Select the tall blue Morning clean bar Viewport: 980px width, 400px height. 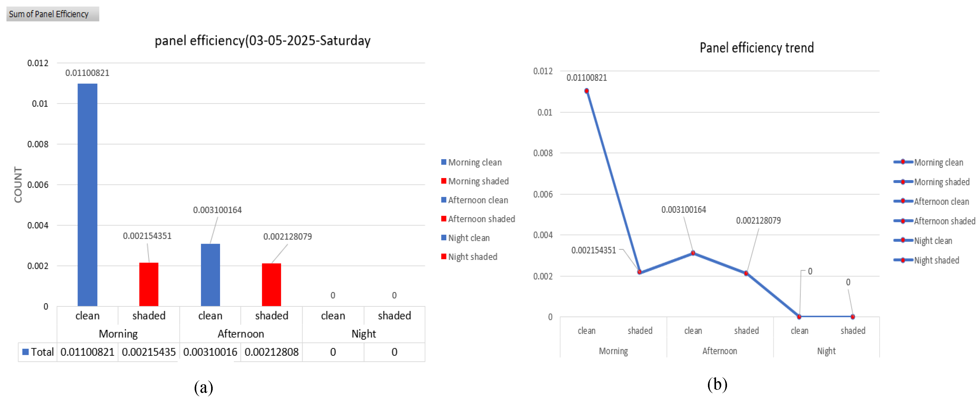87,195
